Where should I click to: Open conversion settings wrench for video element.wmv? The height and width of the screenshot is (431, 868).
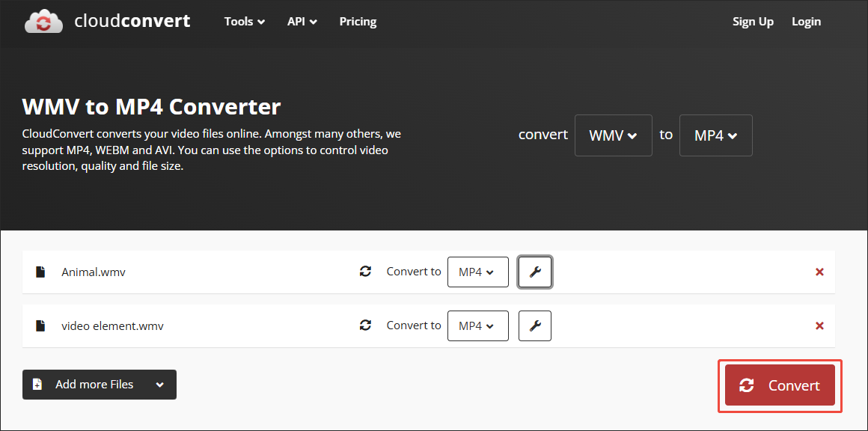534,325
